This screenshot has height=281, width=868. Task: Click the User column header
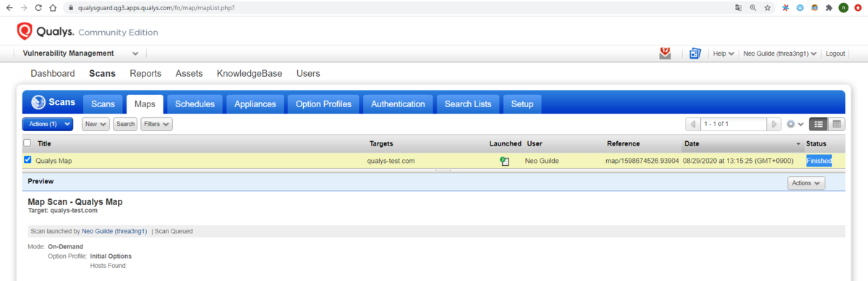tap(535, 143)
